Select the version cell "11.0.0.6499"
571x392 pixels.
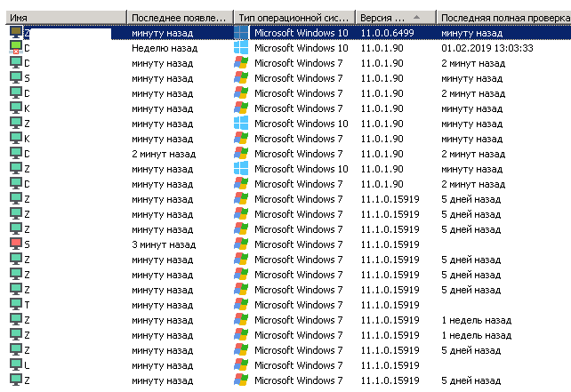pos(388,33)
